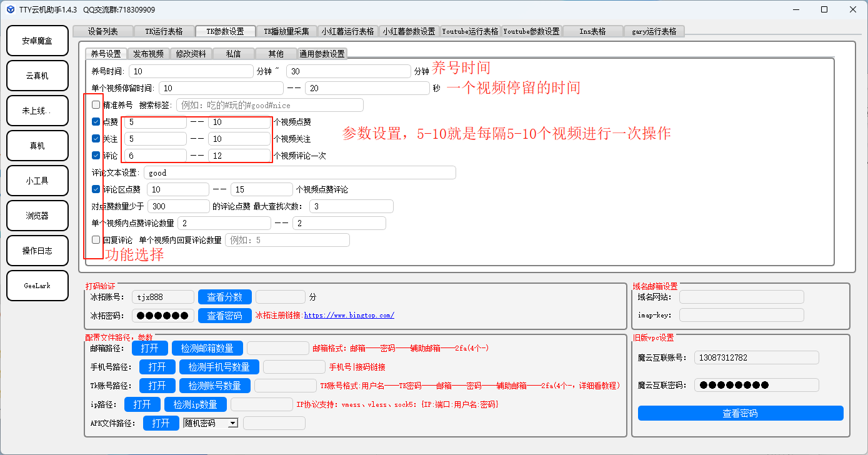Click the 安卓魔盒 sidebar button
The image size is (868, 455).
[x=37, y=41]
